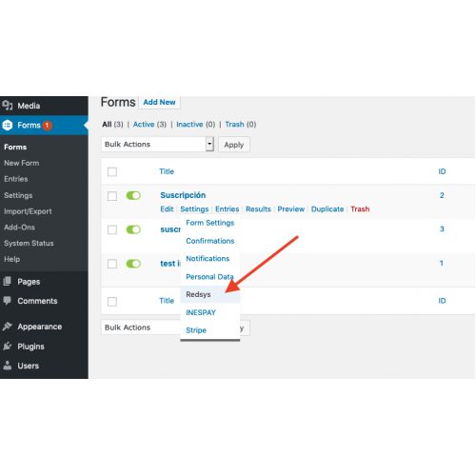Toggle the Suscripción form active switch
Screen dimensions: 476x476
(x=133, y=195)
